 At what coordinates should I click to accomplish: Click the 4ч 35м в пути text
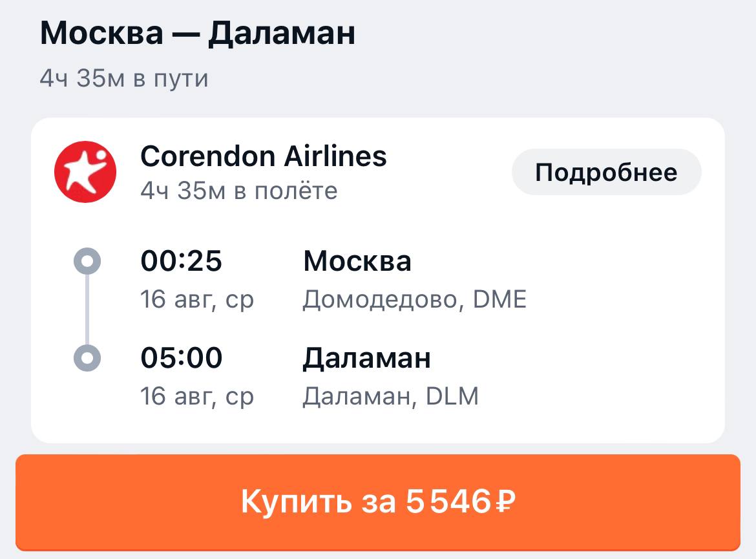tap(124, 78)
